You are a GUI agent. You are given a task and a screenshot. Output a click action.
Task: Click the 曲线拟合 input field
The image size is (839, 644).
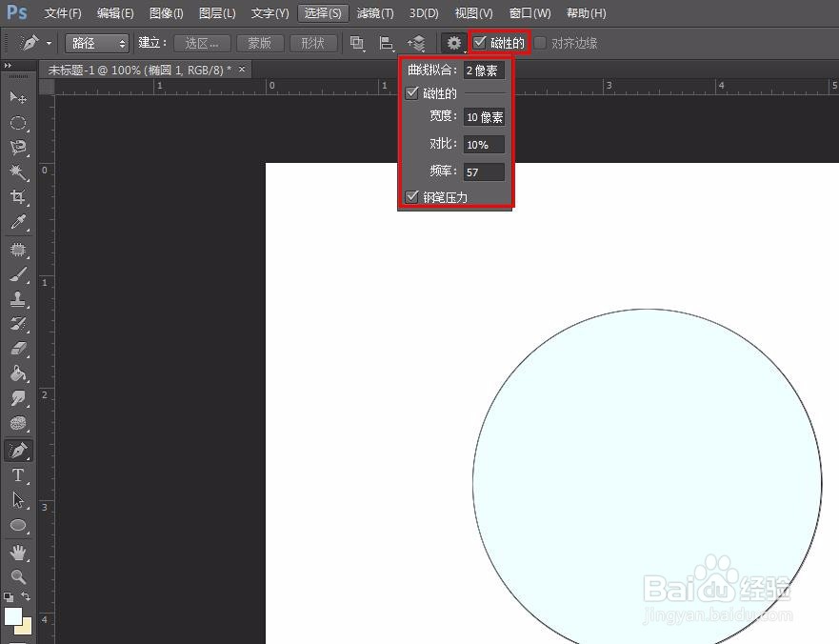(484, 70)
